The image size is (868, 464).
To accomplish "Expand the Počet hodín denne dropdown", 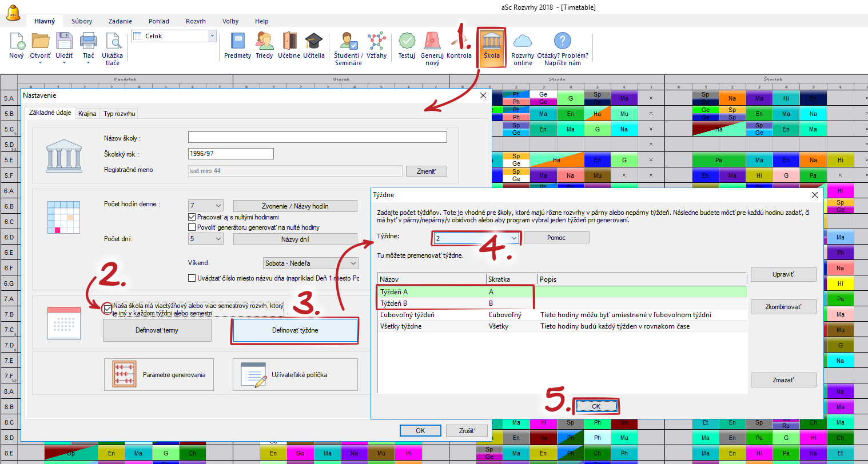I will (218, 206).
